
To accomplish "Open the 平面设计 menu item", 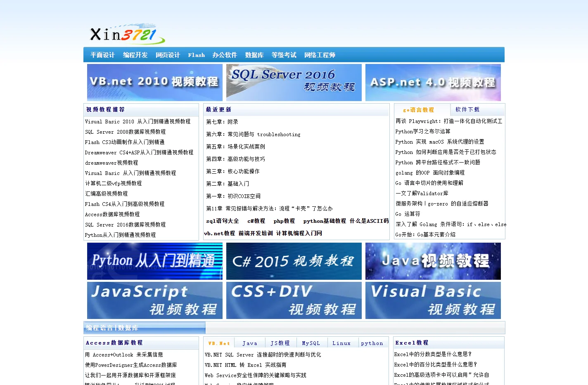I will click(102, 55).
